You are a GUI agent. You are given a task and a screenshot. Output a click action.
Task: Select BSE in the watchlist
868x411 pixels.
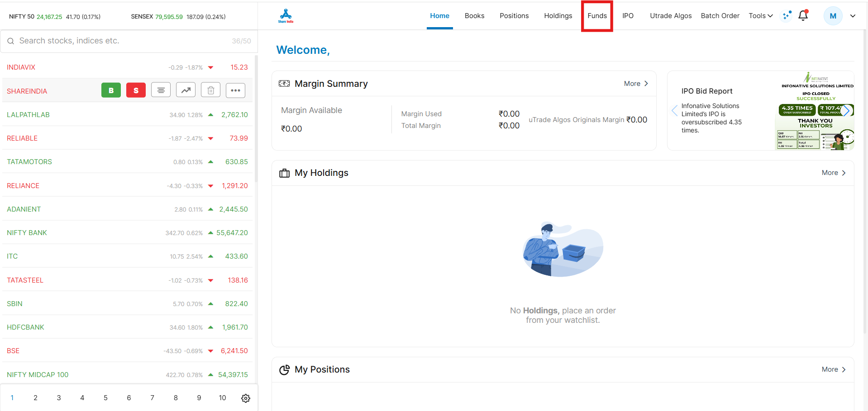click(x=127, y=350)
